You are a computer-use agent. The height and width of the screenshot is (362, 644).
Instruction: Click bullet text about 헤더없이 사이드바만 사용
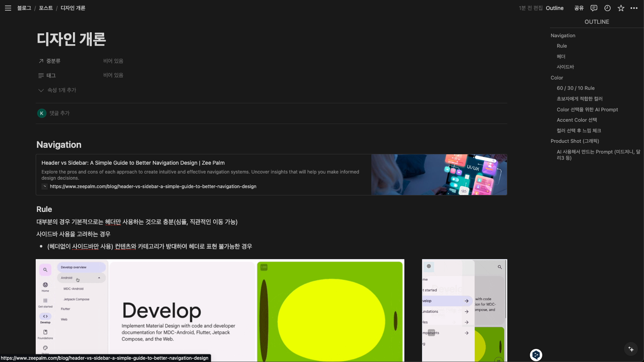(149, 246)
